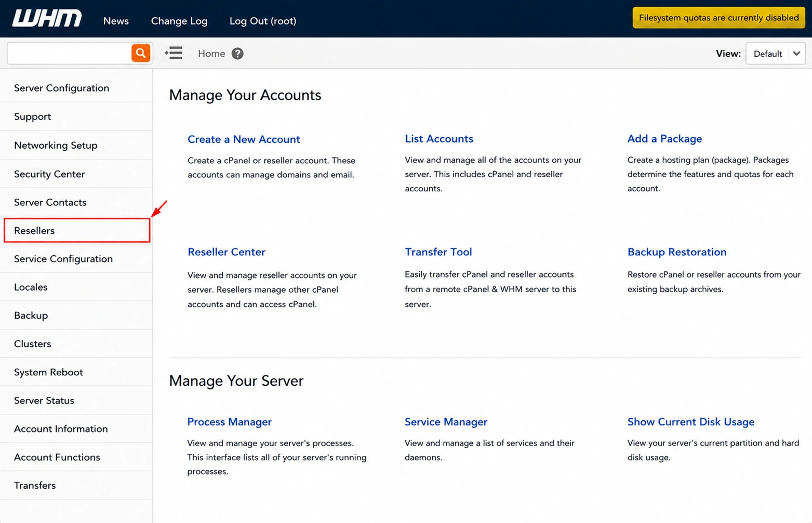Select Transfers in the sidebar

coord(76,485)
